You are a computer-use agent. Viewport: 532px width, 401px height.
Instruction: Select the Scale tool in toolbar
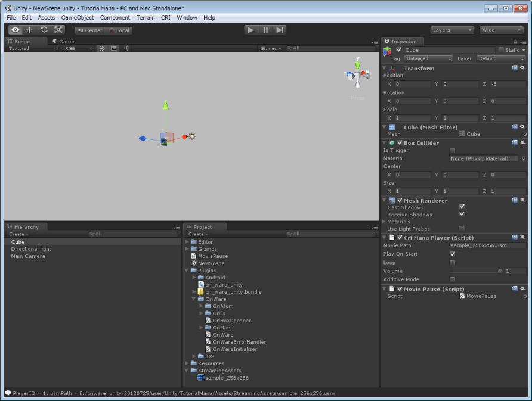(x=58, y=30)
